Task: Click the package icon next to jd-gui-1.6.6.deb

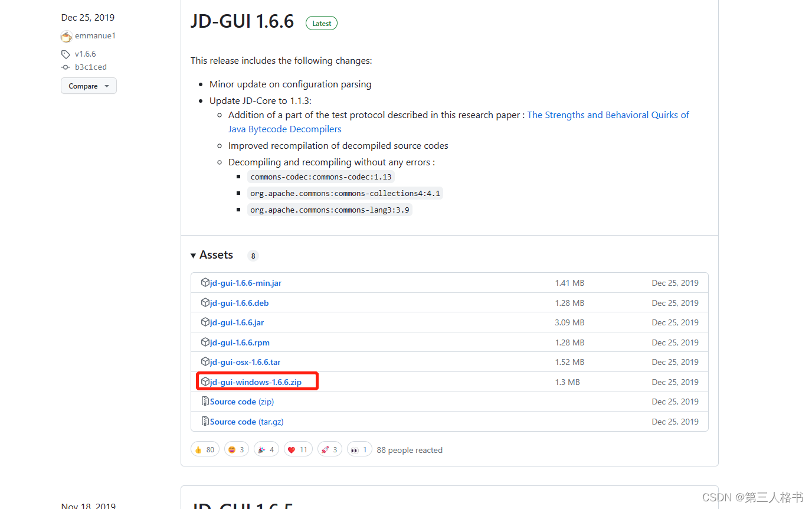Action: (205, 302)
